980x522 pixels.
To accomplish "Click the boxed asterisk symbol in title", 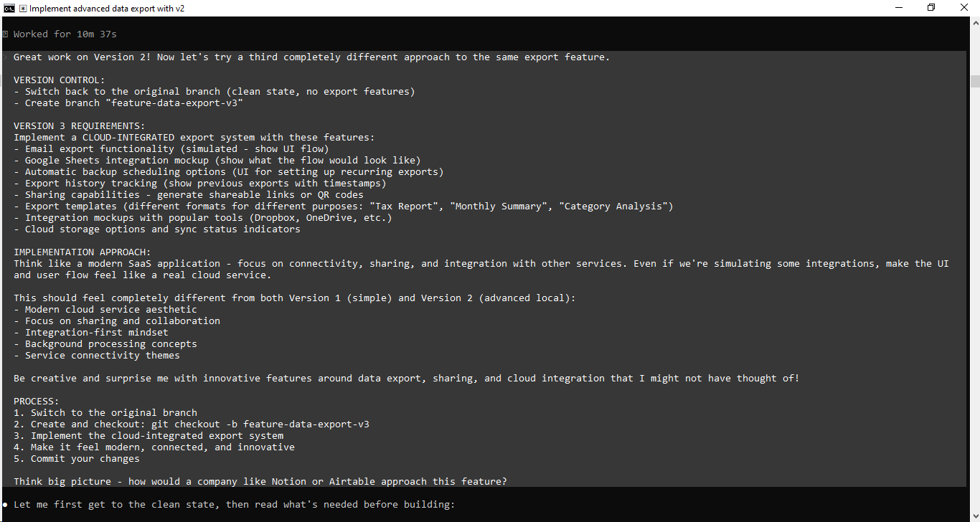I will [24, 9].
